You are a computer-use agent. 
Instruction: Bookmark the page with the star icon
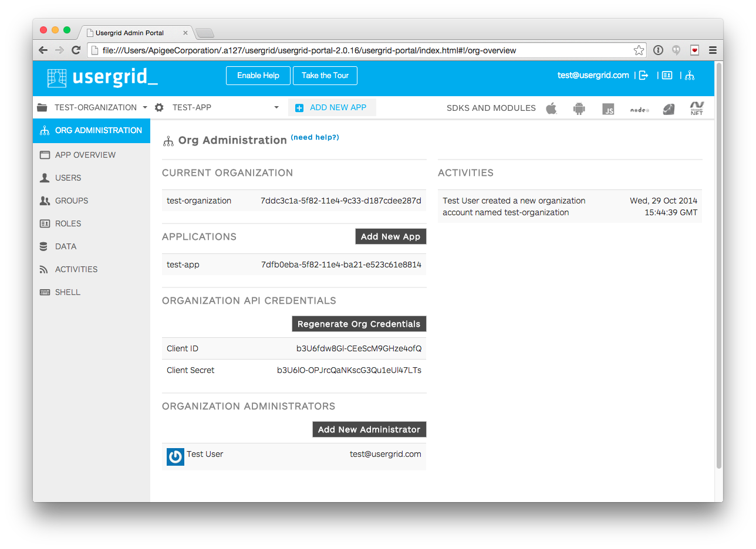[x=639, y=50]
